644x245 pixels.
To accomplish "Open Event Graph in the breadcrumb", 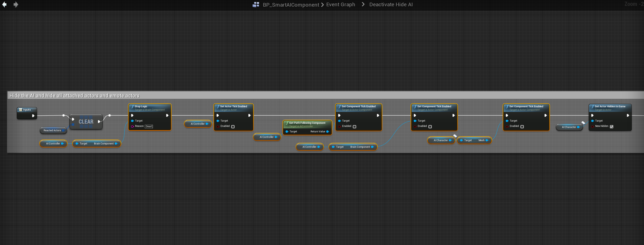I will (x=341, y=5).
